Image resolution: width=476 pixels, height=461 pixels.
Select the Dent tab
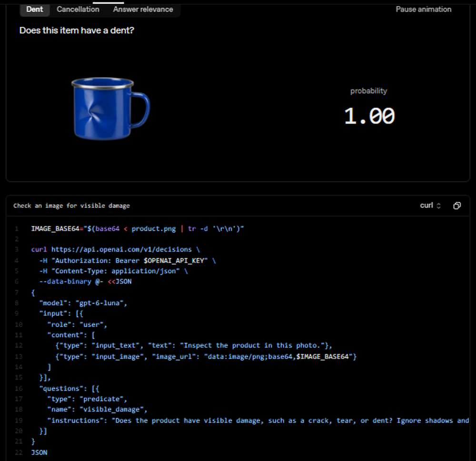[35, 10]
